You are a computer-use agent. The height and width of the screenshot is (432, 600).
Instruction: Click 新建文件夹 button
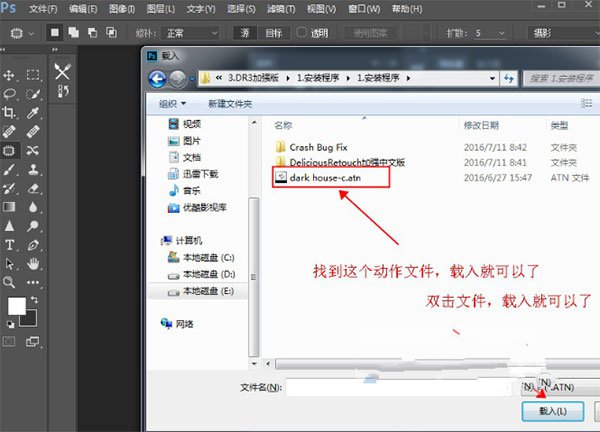(230, 104)
